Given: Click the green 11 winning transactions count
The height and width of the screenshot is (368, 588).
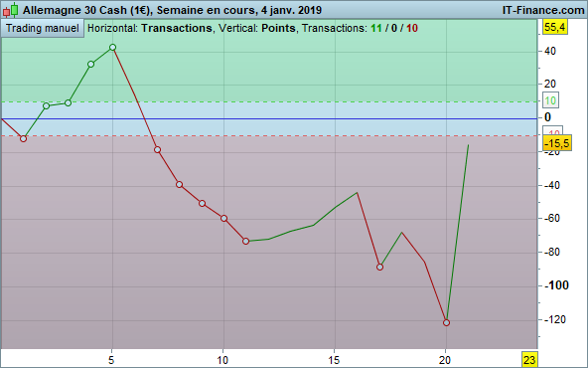Looking at the screenshot, I should pyautogui.click(x=376, y=28).
